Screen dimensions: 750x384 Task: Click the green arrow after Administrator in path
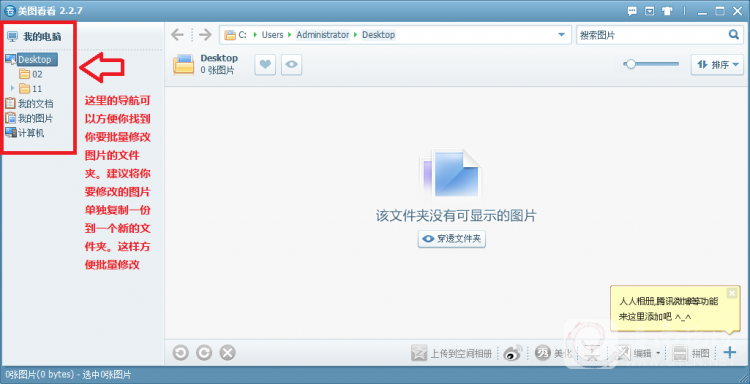coord(355,35)
